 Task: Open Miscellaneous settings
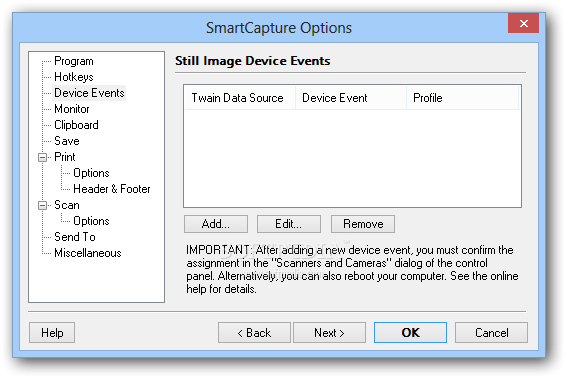[88, 253]
